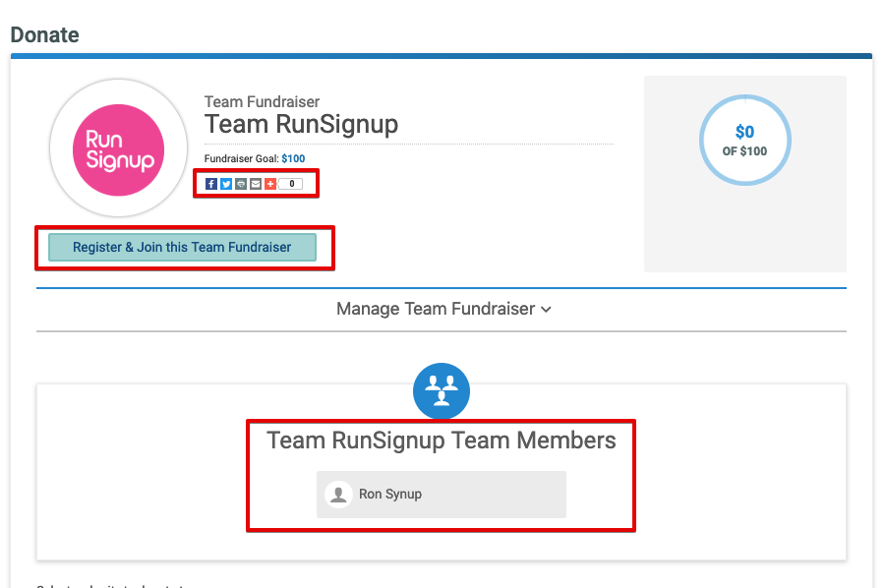The image size is (886, 588).
Task: Click Ron Synup's avatar icon
Action: (338, 494)
